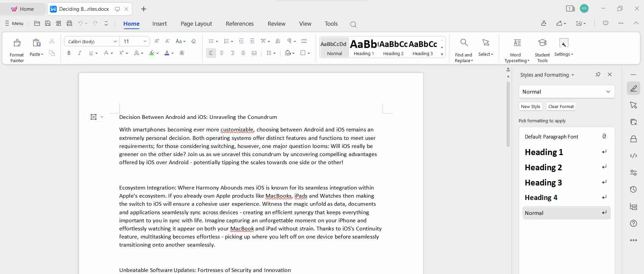Decrease font size with A- icon

(x=168, y=41)
